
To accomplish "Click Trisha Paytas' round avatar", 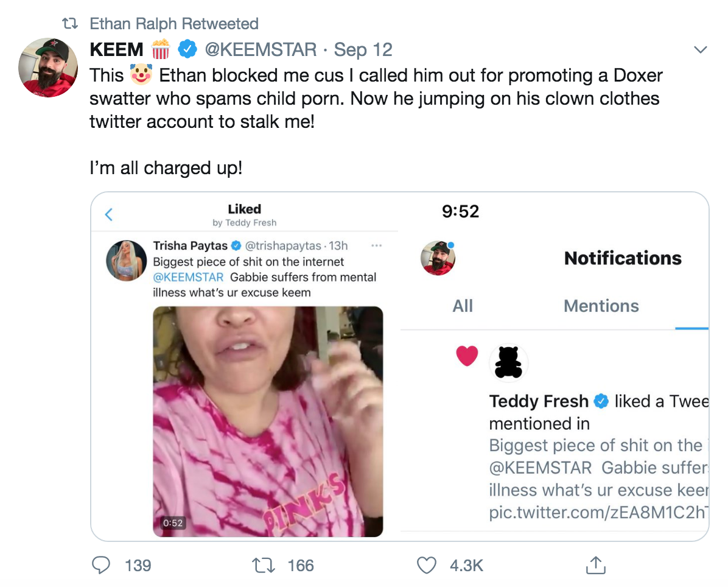I will [126, 261].
